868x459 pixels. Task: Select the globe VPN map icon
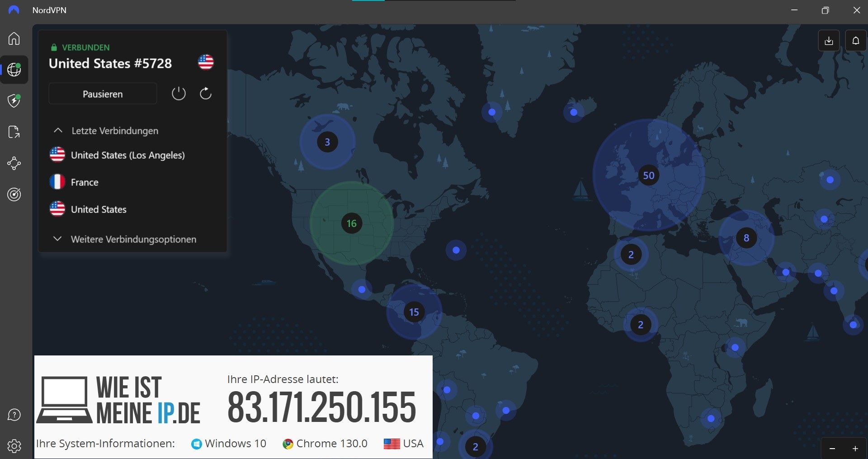[14, 70]
